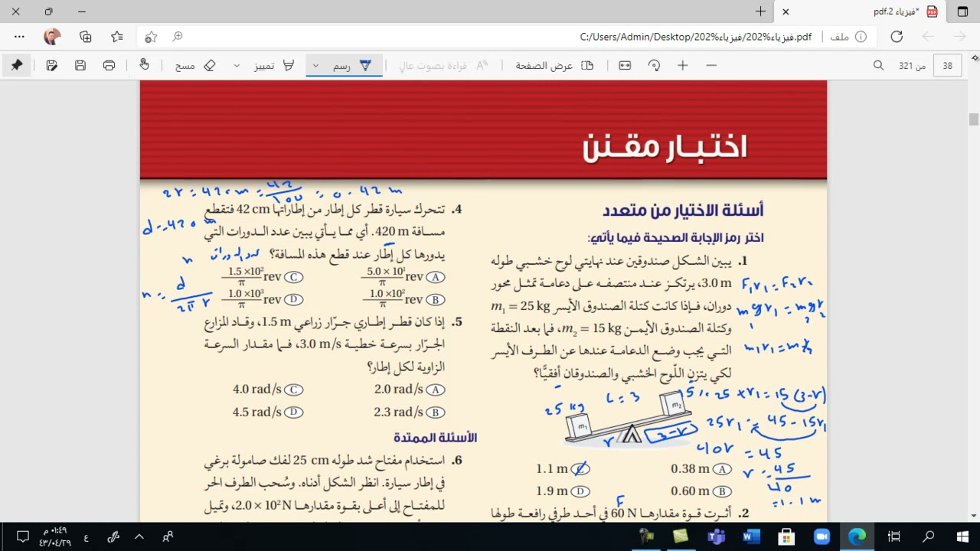This screenshot has height=551, width=980.
Task: Add this page to favorites star
Action: 151,37
